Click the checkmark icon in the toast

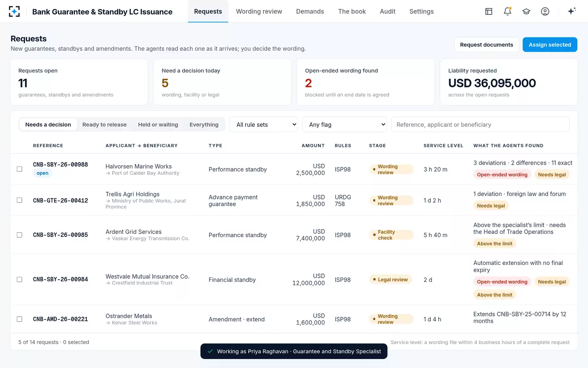tap(210, 351)
